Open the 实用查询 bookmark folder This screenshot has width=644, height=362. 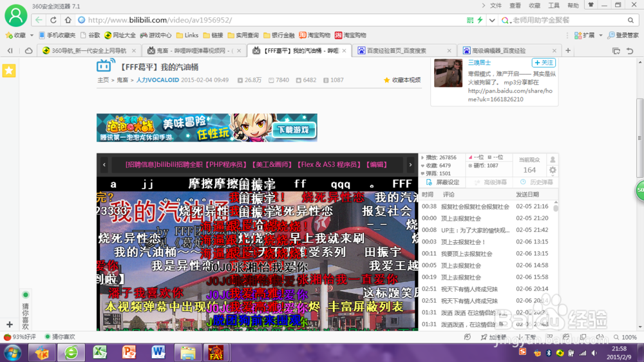point(243,35)
